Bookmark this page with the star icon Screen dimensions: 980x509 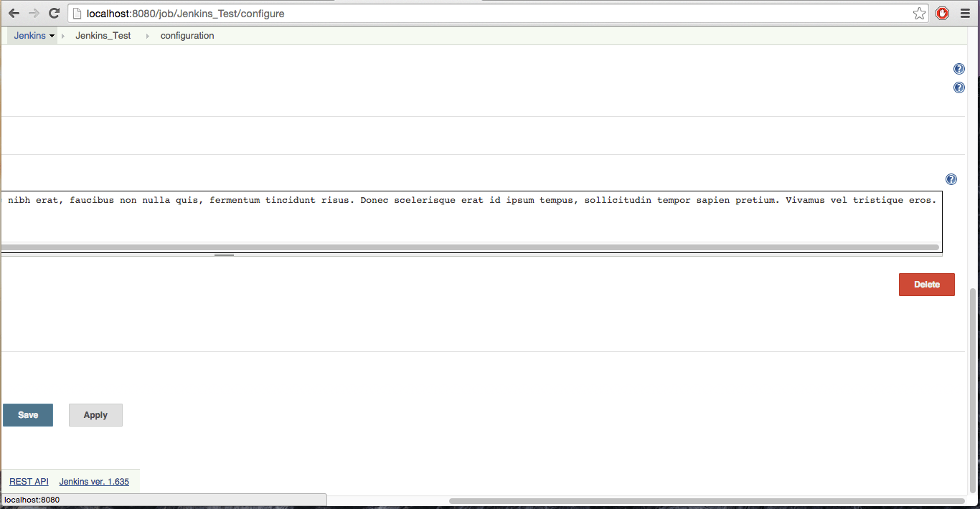pyautogui.click(x=920, y=14)
